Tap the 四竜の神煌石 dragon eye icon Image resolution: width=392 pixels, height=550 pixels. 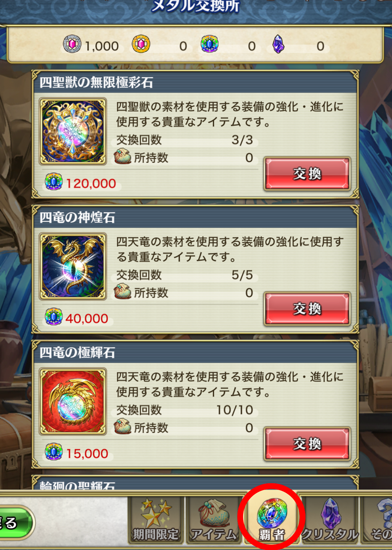[x=73, y=267]
